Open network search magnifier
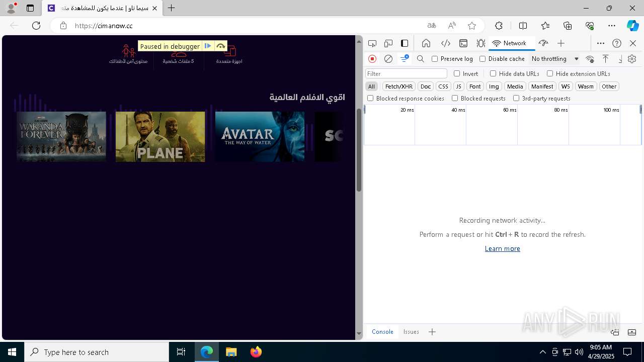The height and width of the screenshot is (362, 644). click(x=421, y=59)
